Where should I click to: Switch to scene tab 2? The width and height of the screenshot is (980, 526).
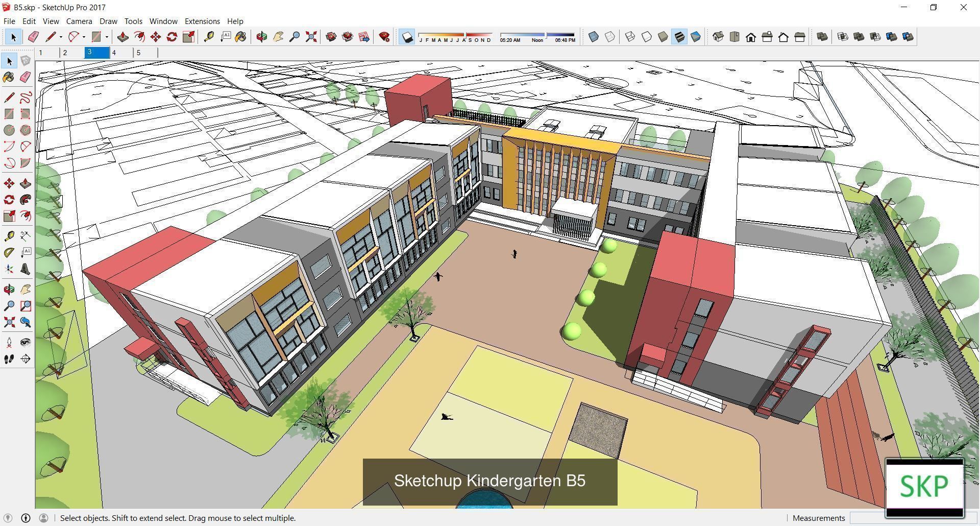pyautogui.click(x=72, y=53)
